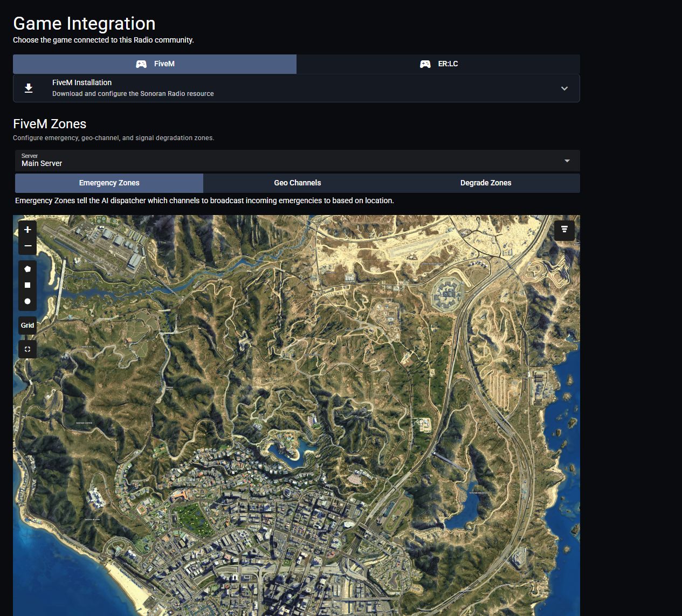The image size is (682, 616).
Task: Click the gamepad icon on ER:LC tab
Action: (x=425, y=64)
